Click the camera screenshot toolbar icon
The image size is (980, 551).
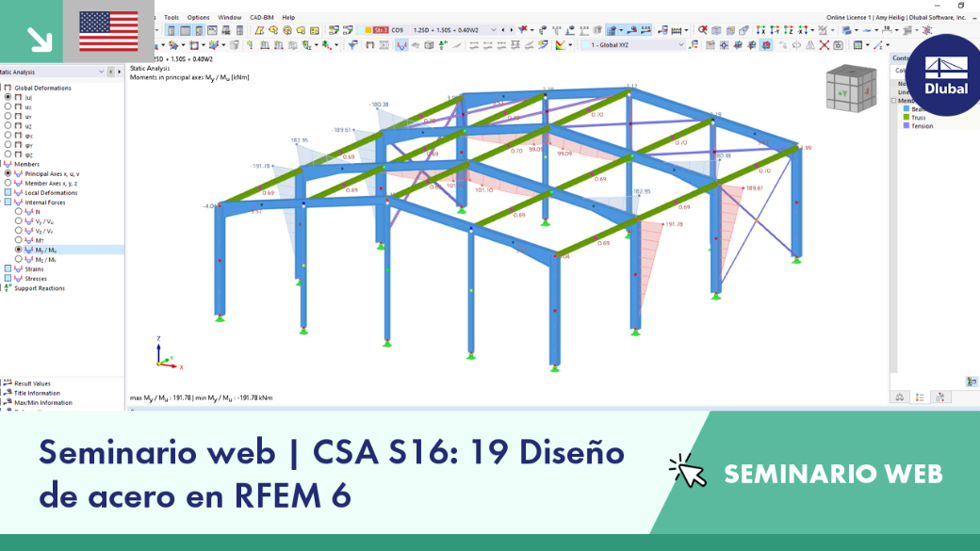(839, 45)
